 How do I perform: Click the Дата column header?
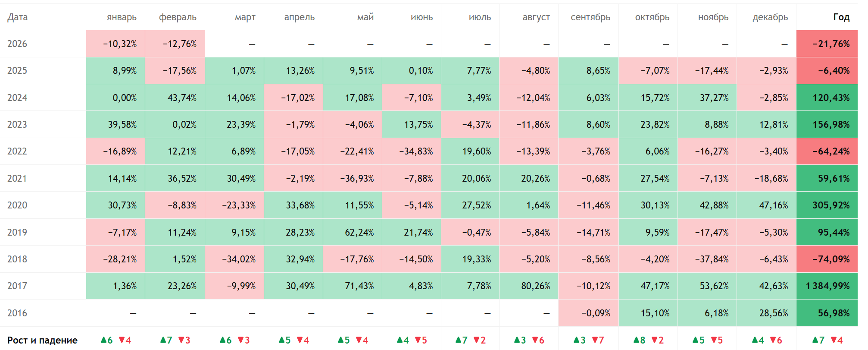[18, 17]
